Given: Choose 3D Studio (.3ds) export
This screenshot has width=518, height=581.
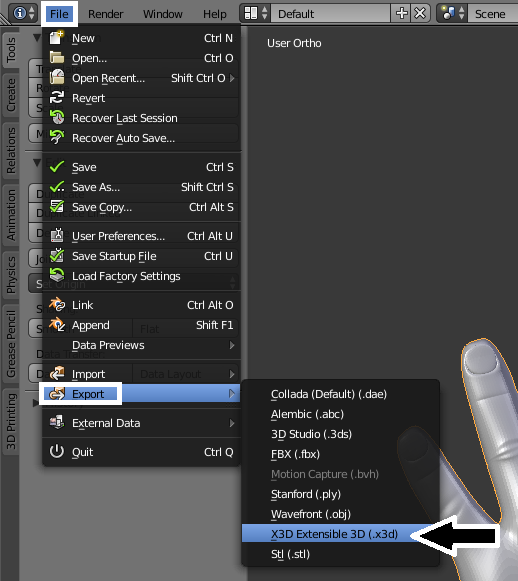Looking at the screenshot, I should pyautogui.click(x=340, y=434).
